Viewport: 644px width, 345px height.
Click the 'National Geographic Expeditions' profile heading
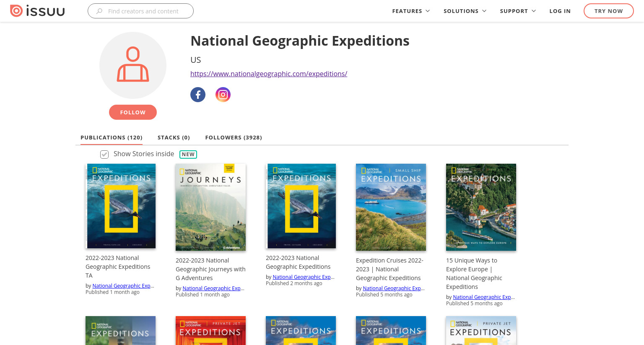(x=300, y=41)
